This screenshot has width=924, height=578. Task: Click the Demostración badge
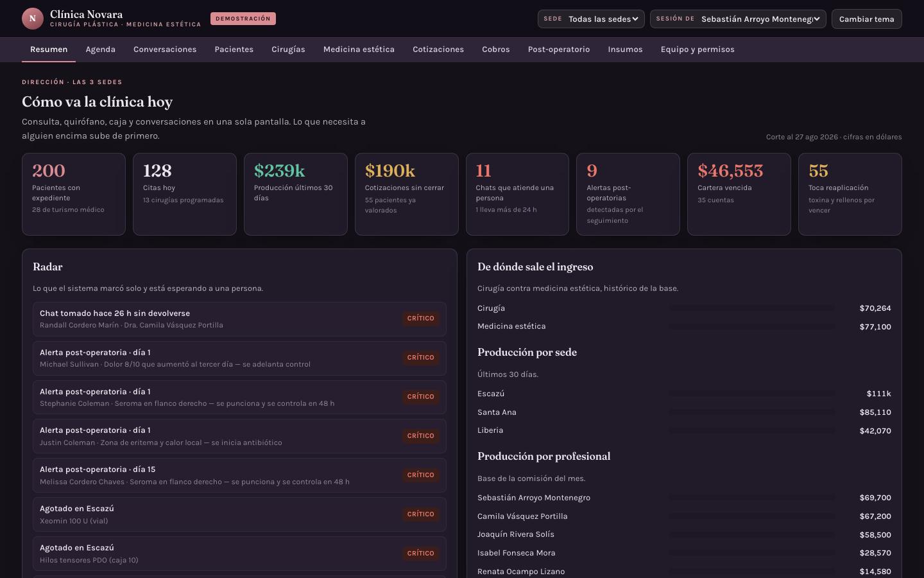pyautogui.click(x=243, y=19)
